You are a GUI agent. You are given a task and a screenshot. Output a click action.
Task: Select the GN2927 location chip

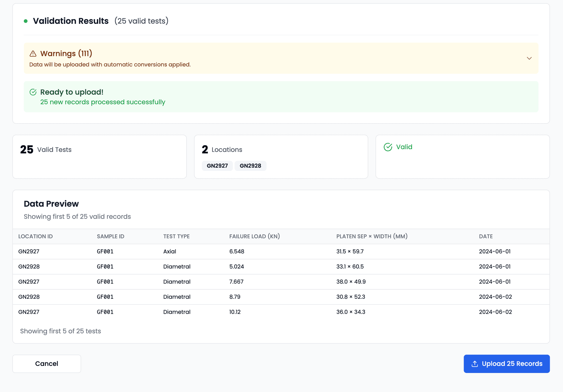tap(217, 166)
